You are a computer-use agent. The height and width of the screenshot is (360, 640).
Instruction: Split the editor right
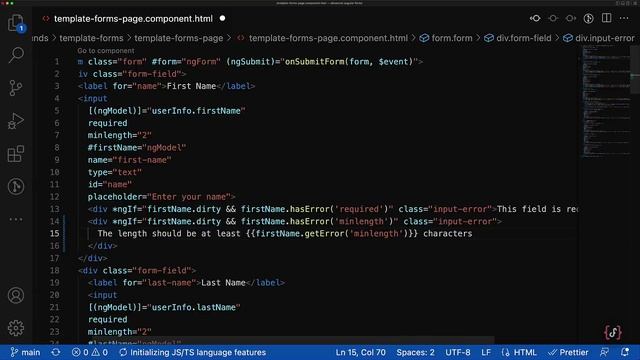(607, 18)
